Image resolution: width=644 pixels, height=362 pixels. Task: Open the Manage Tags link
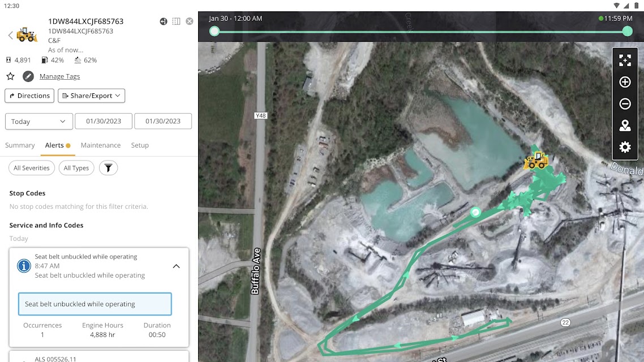[59, 76]
